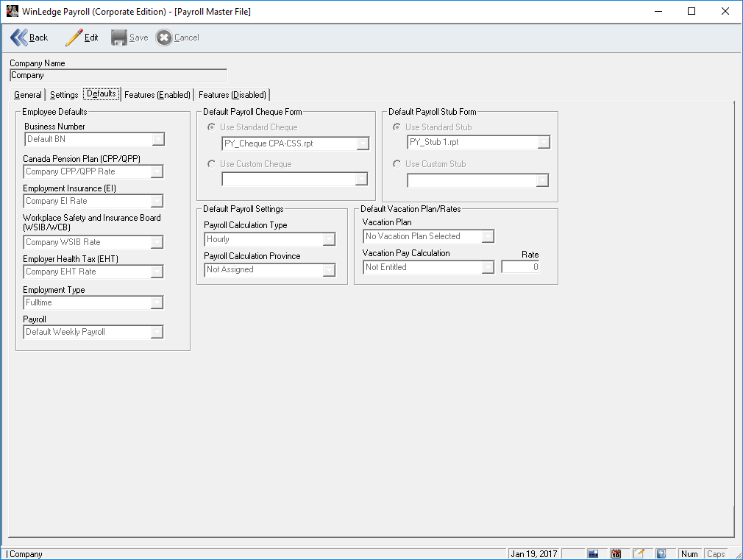Image resolution: width=743 pixels, height=560 pixels.
Task: Select the Use Custom Stub radio button
Action: pos(397,164)
